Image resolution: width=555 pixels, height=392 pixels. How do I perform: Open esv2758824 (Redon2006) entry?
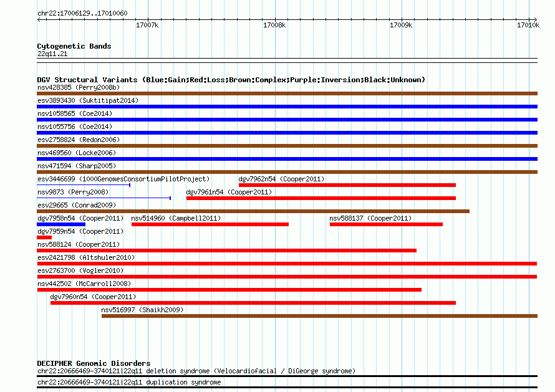click(79, 140)
